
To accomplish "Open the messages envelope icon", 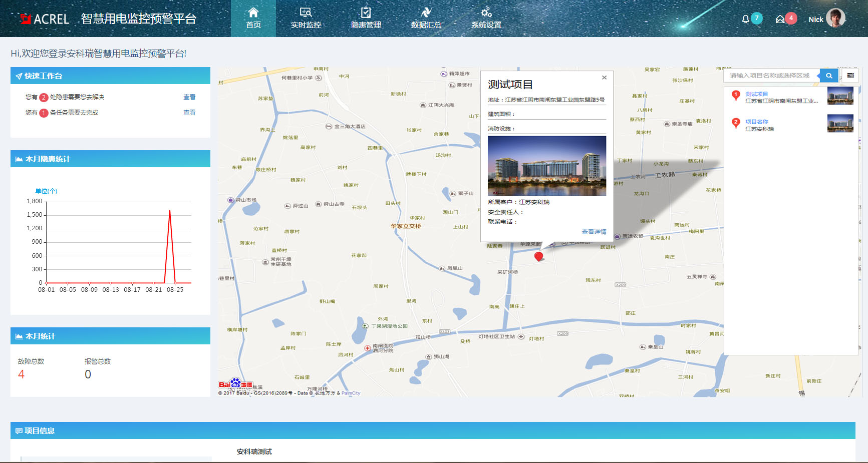I will click(x=780, y=19).
